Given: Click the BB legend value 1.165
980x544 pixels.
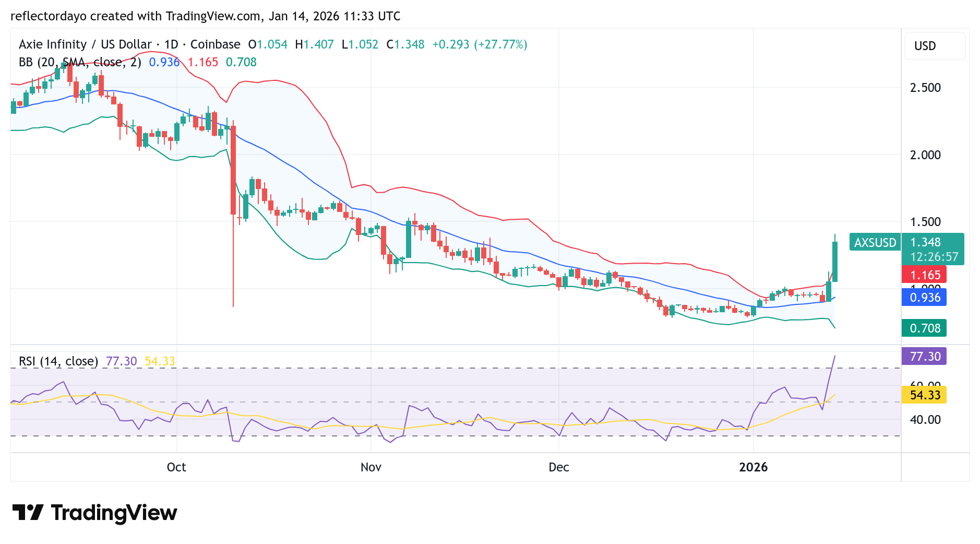Looking at the screenshot, I should (x=203, y=62).
